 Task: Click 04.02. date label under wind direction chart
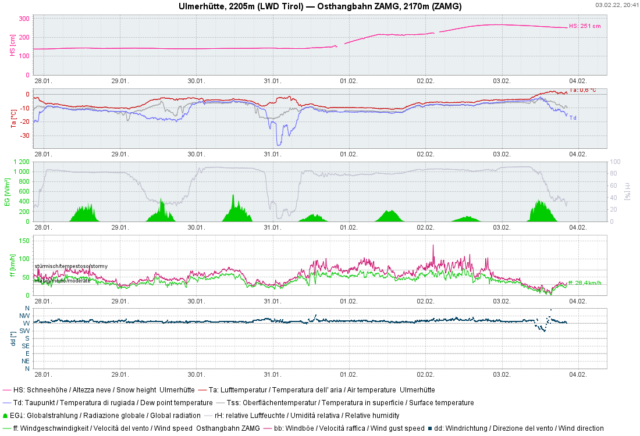(x=578, y=375)
